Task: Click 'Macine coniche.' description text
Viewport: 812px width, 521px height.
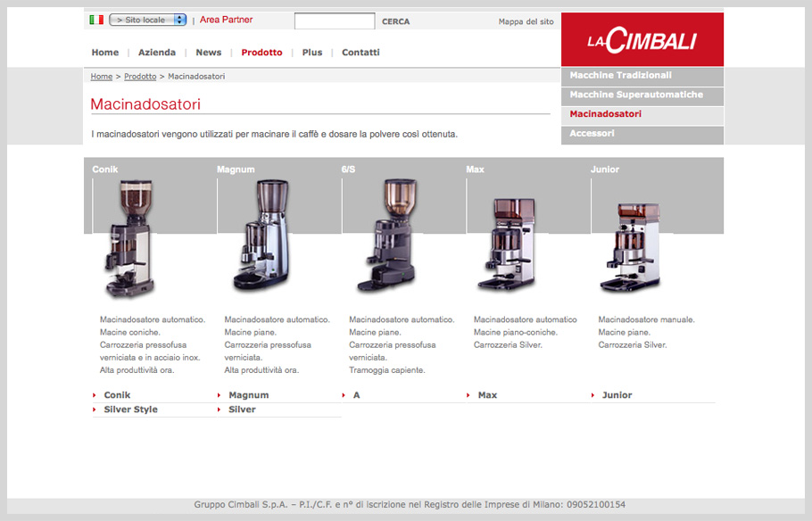Action: 130,333
